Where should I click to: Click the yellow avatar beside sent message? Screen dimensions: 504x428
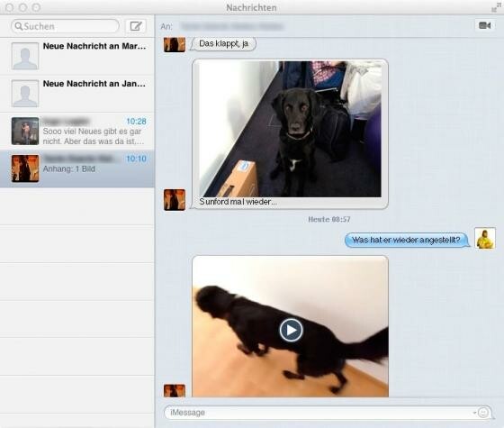coord(485,239)
